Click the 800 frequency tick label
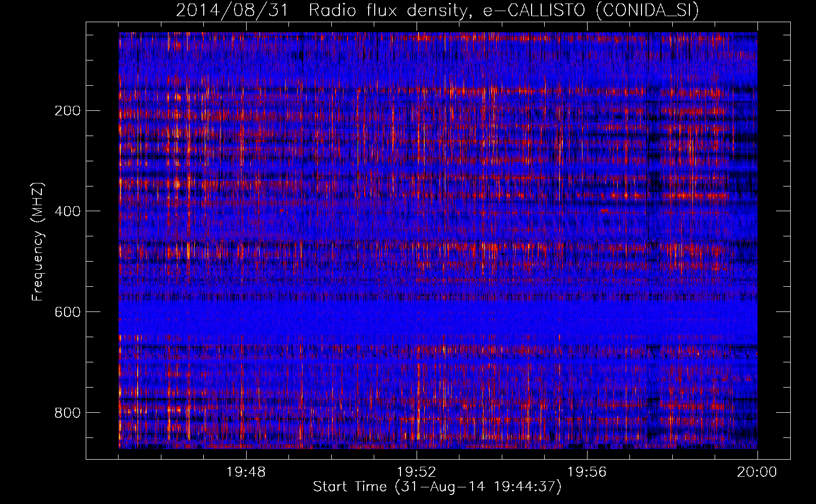Viewport: 816px width, 504px height. click(x=67, y=413)
